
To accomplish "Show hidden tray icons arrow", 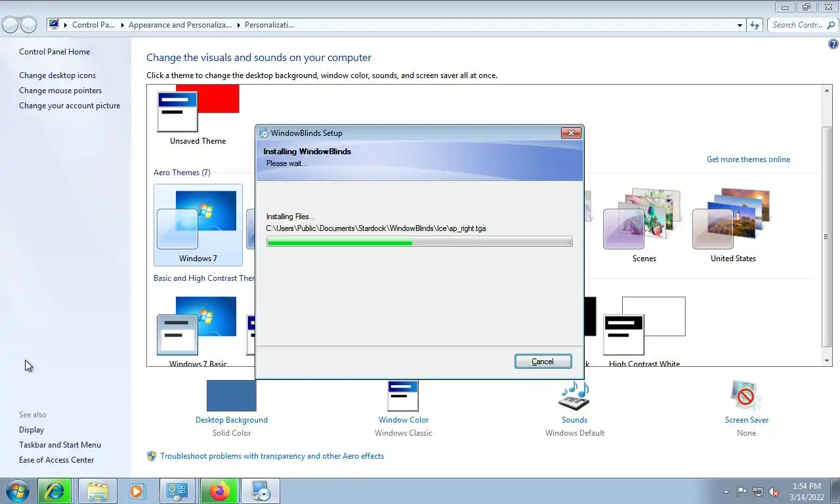I will (726, 492).
